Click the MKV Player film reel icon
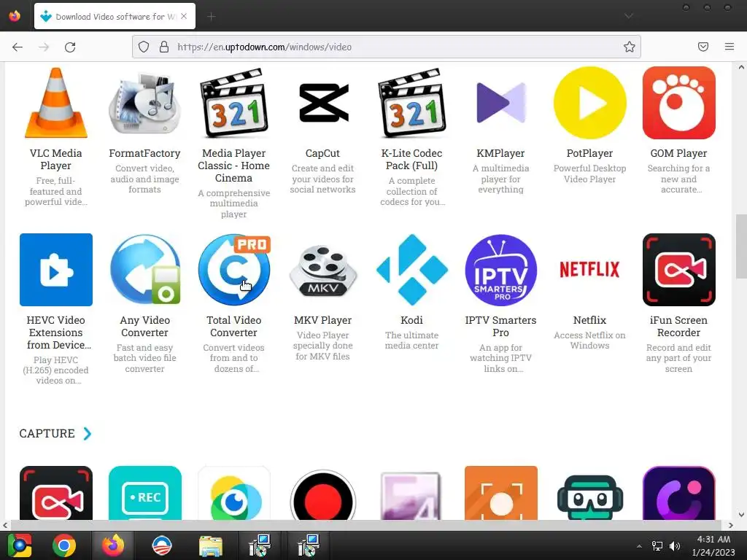Screen dimensions: 747x560 [323, 270]
